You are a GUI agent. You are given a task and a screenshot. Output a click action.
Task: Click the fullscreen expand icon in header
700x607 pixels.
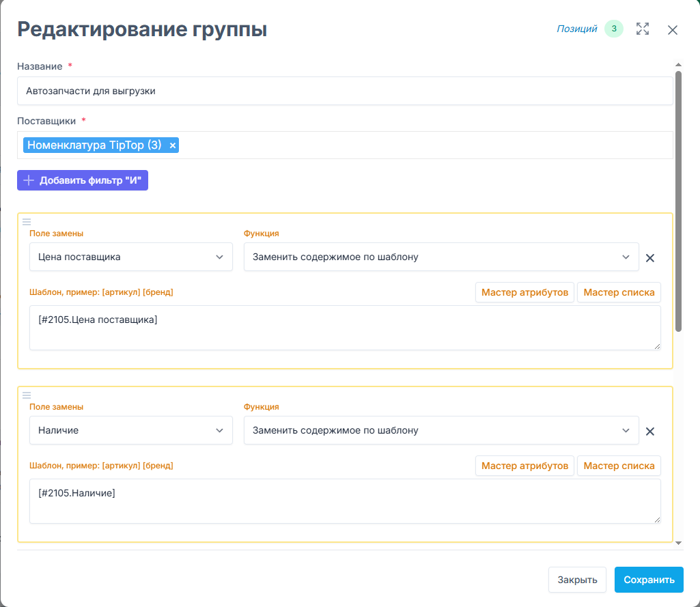(642, 29)
